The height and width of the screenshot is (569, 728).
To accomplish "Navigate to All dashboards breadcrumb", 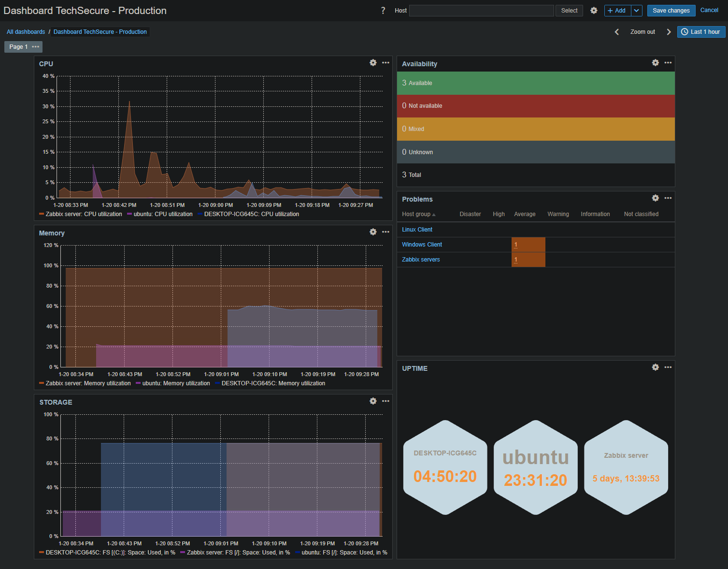I will point(26,32).
